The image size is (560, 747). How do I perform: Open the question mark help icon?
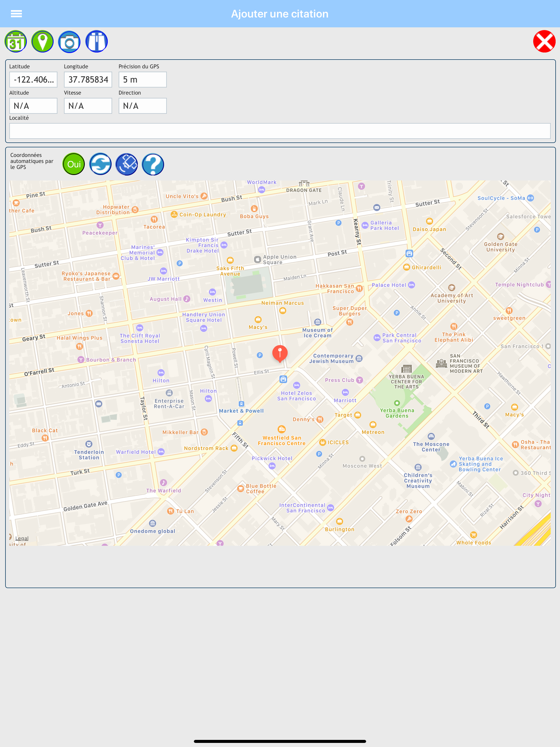153,164
